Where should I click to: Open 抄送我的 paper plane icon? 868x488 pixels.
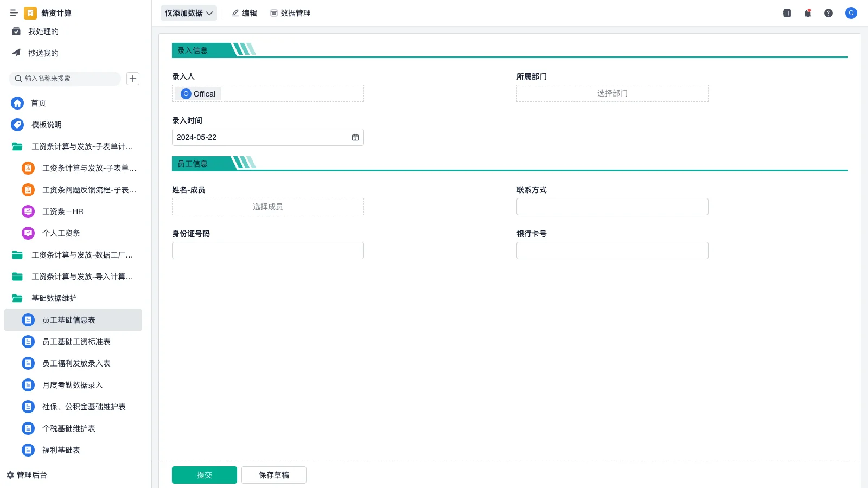16,53
